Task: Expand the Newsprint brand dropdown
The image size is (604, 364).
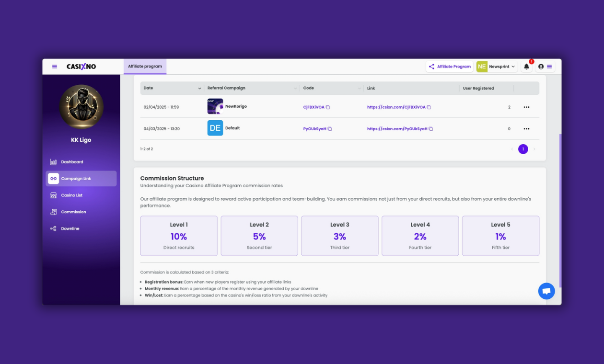Action: [513, 67]
